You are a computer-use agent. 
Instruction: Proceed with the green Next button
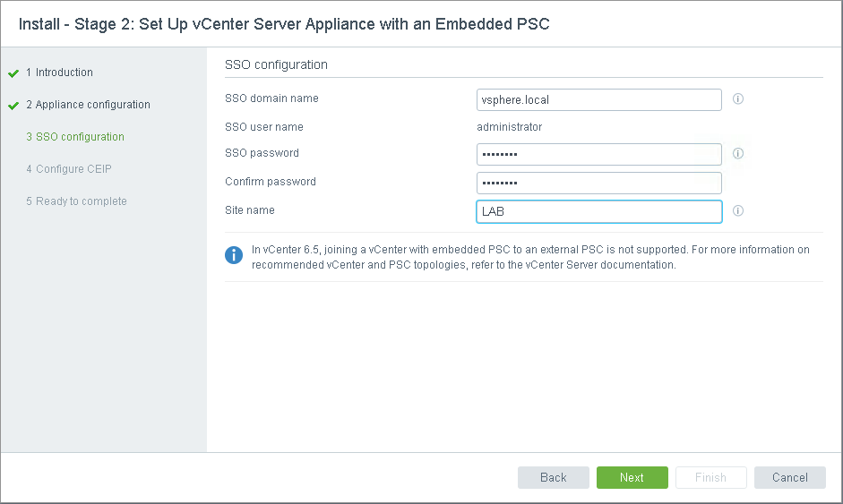tap(632, 478)
